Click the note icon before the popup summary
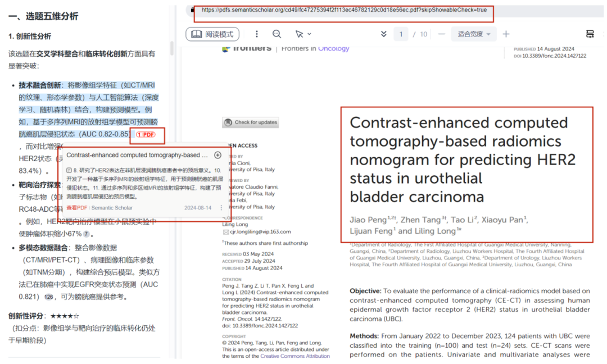This screenshot has width=607, height=364. 69,170
